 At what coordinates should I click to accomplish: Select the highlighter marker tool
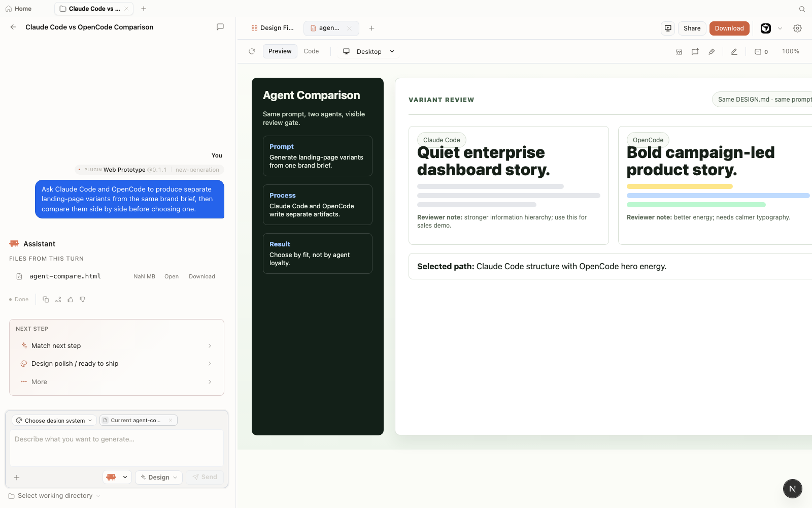tap(712, 51)
